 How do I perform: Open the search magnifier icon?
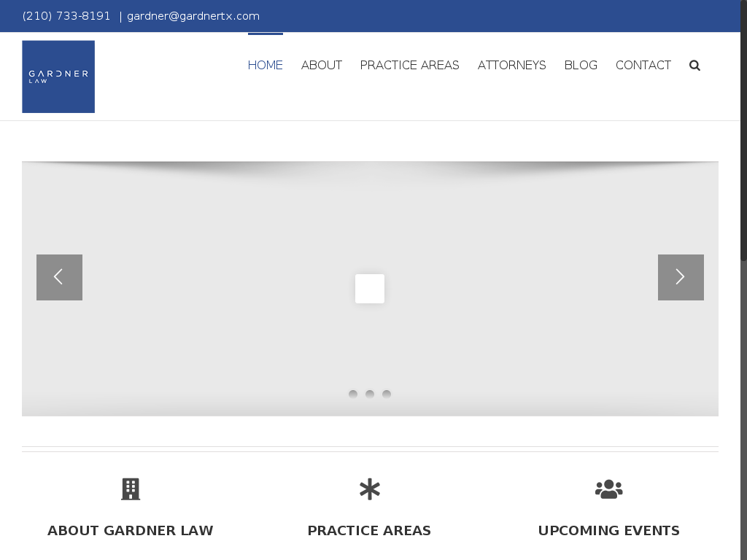694,66
